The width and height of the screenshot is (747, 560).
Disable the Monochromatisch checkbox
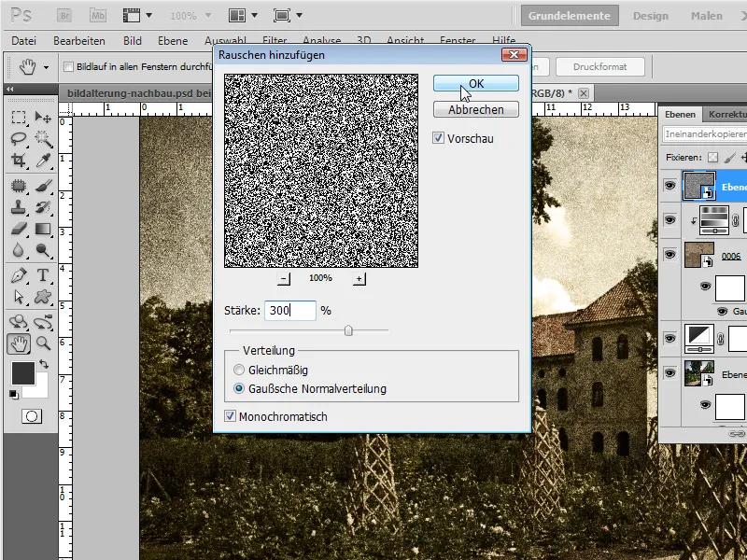[231, 414]
